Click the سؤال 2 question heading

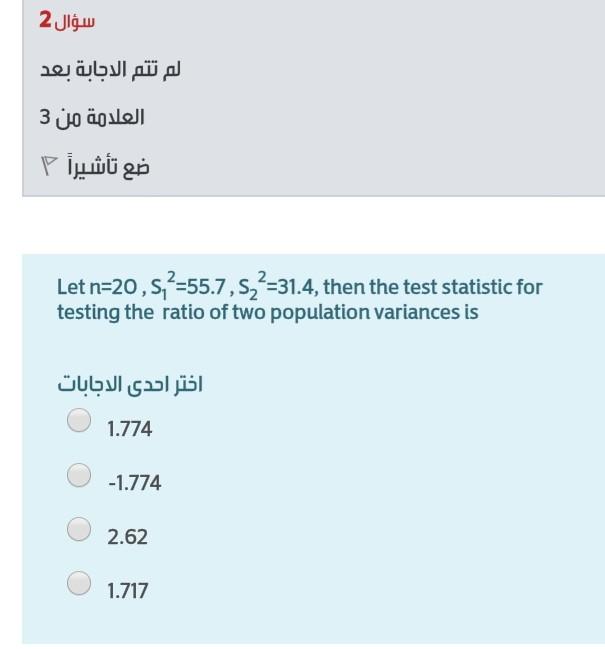tap(67, 20)
